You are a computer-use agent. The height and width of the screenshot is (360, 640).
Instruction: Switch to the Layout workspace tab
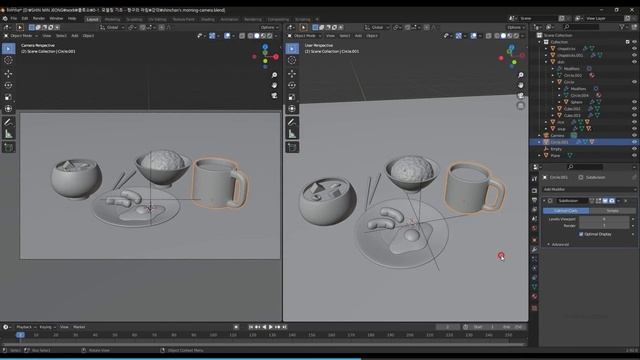pos(93,19)
